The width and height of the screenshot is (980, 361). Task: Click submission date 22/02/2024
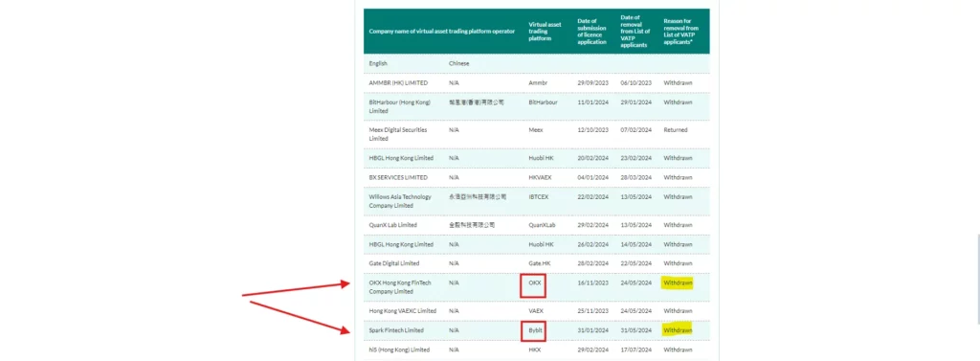pos(592,196)
